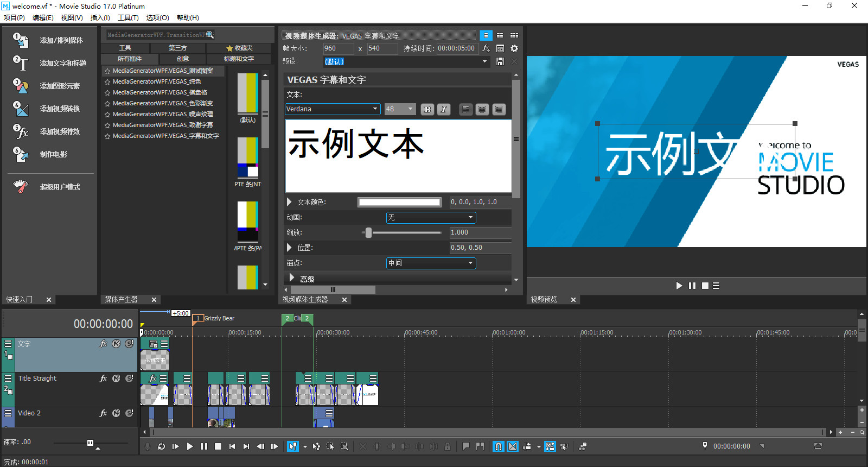The height and width of the screenshot is (467, 868).
Task: Open the font size 48 dropdown
Action: 400,109
